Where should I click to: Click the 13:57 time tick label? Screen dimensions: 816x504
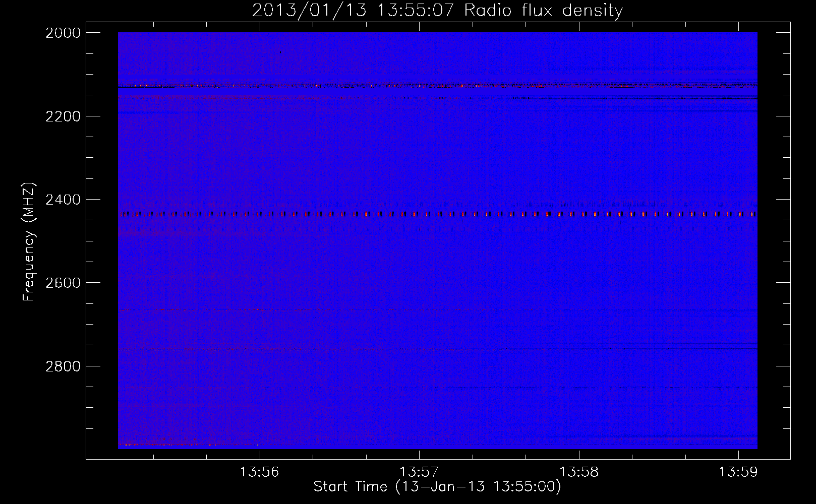(x=419, y=472)
